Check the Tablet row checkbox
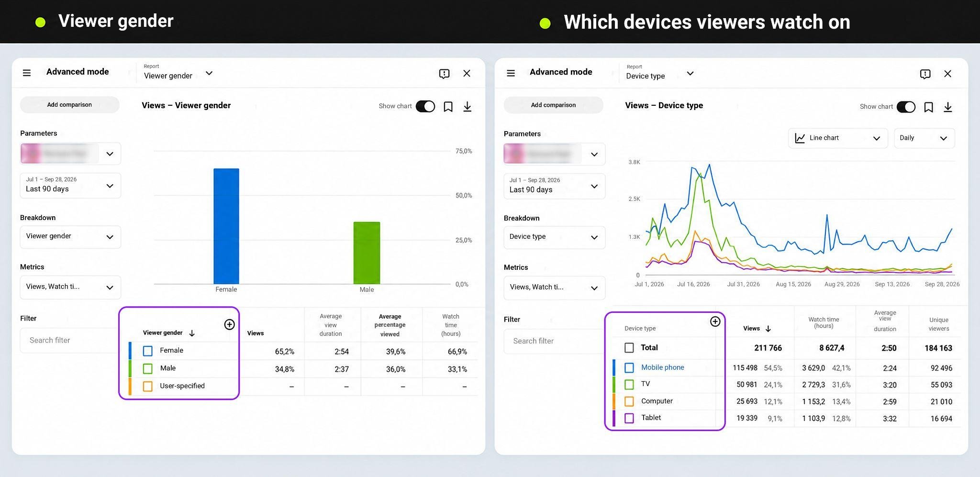Image resolution: width=980 pixels, height=477 pixels. pos(629,418)
